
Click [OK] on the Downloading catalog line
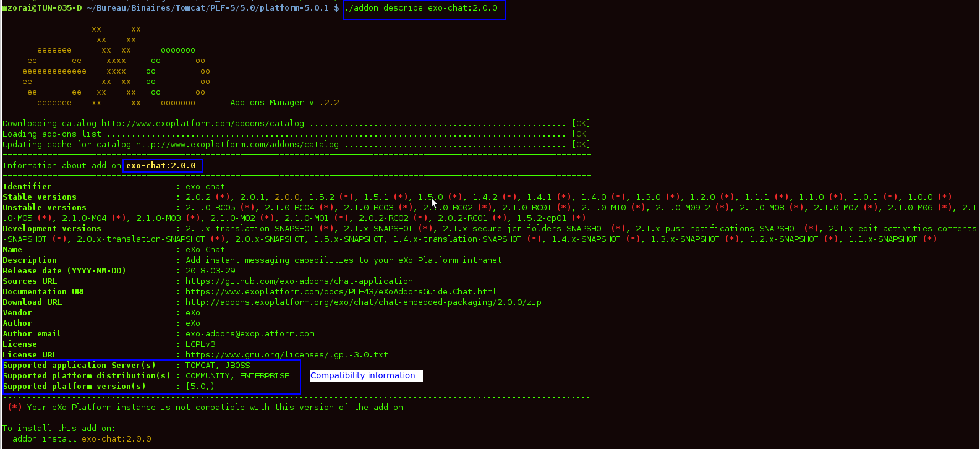581,123
